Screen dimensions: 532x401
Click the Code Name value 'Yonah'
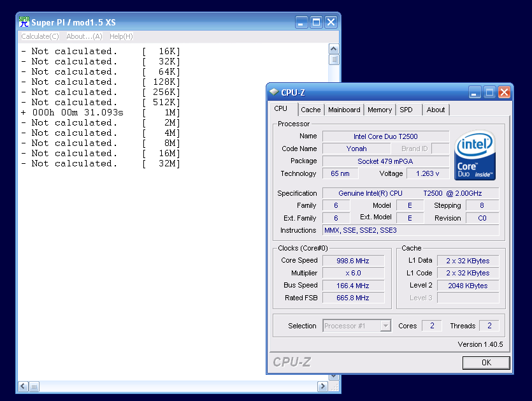pos(356,149)
